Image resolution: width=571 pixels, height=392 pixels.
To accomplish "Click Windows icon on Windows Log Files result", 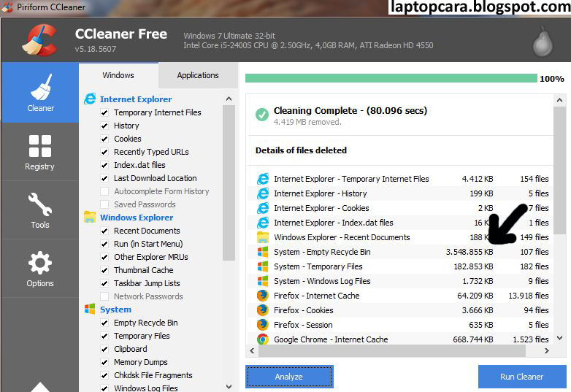I will pos(263,281).
